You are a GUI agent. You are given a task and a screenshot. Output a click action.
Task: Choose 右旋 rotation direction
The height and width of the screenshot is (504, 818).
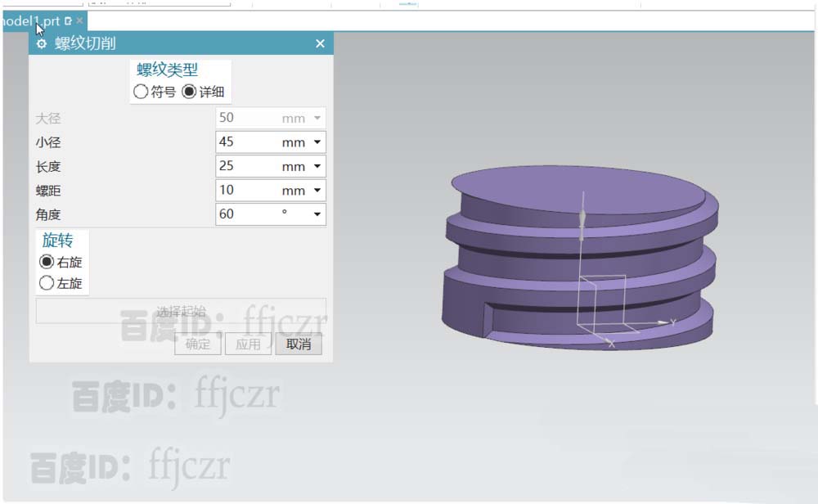click(x=47, y=263)
